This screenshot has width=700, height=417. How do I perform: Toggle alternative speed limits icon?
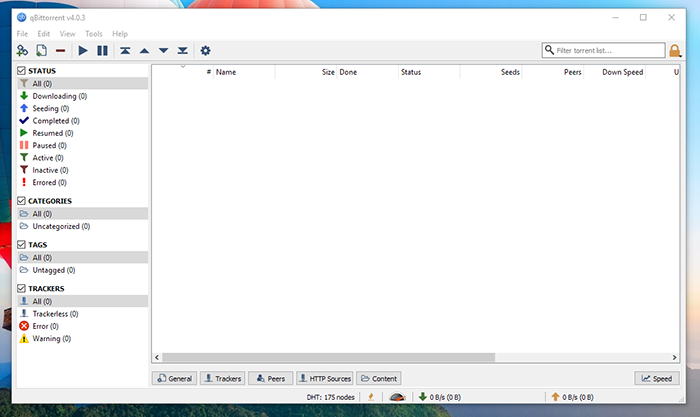(397, 396)
